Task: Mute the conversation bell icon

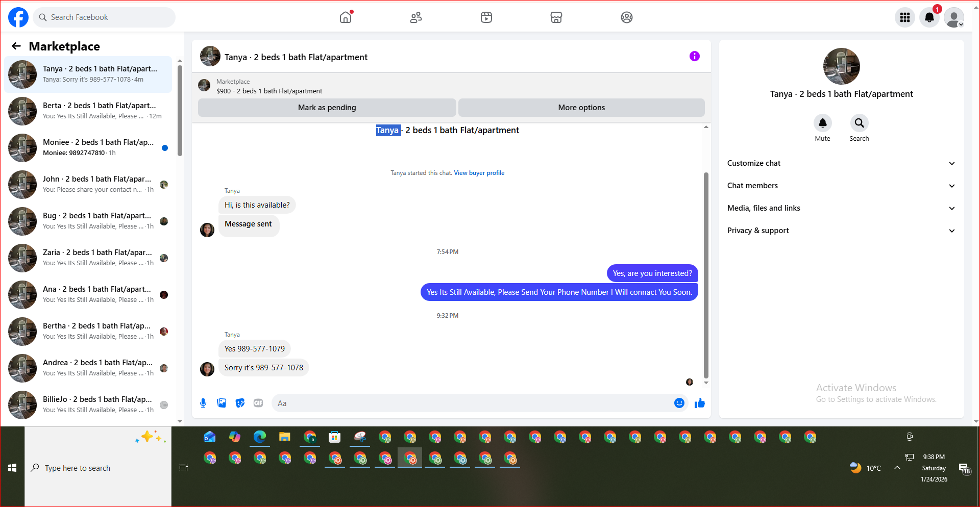Action: pos(823,123)
